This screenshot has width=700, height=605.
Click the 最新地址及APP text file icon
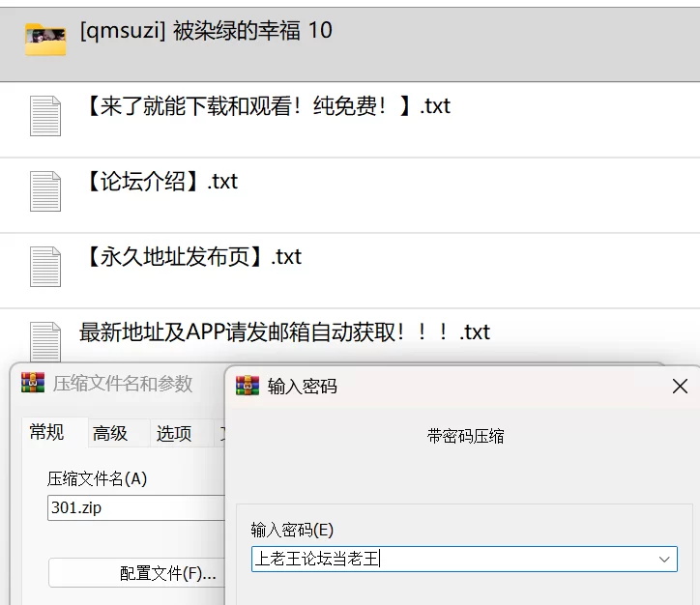[45, 341]
